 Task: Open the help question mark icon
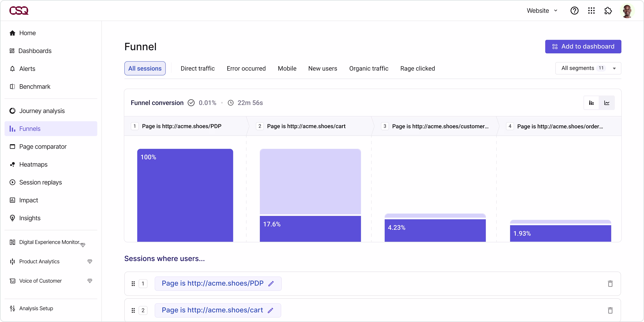click(x=574, y=11)
